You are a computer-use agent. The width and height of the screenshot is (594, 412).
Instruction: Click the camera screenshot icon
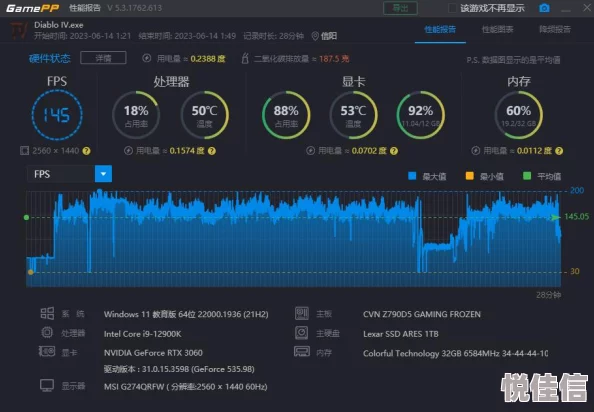click(x=544, y=8)
